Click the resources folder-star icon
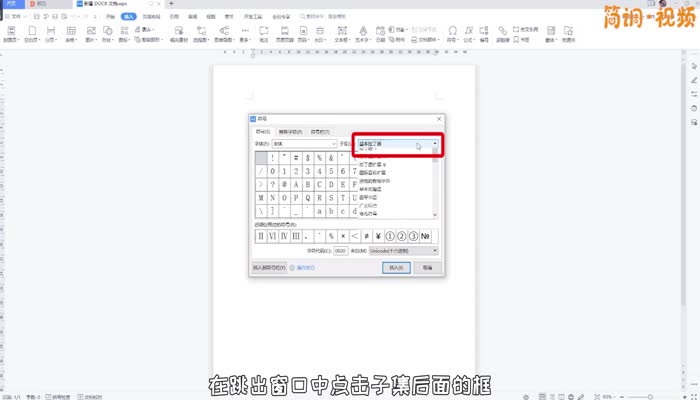Viewport: 700px width, 400px height. pyautogui.click(x=568, y=33)
